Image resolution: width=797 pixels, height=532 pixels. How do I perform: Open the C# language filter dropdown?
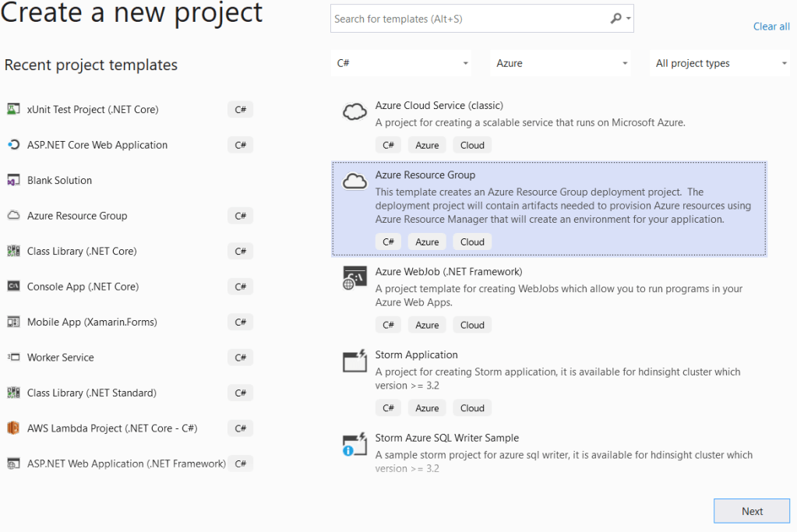pos(401,63)
